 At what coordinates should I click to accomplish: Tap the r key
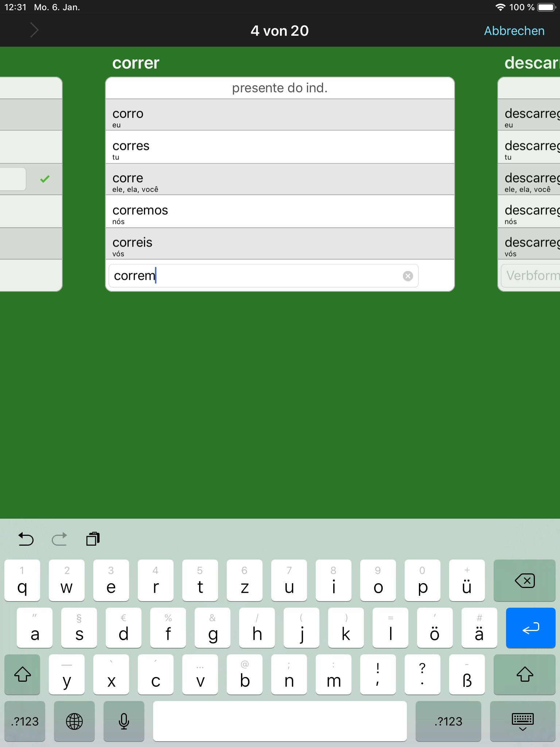pyautogui.click(x=156, y=580)
